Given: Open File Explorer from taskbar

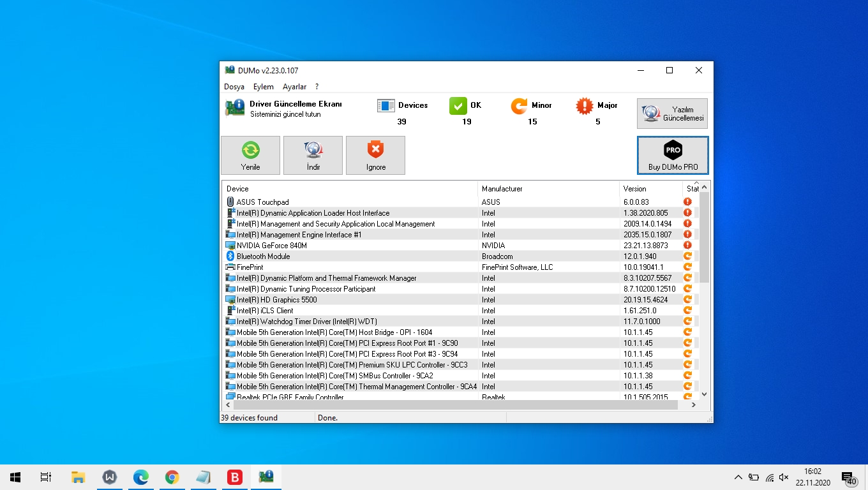Looking at the screenshot, I should pyautogui.click(x=78, y=477).
